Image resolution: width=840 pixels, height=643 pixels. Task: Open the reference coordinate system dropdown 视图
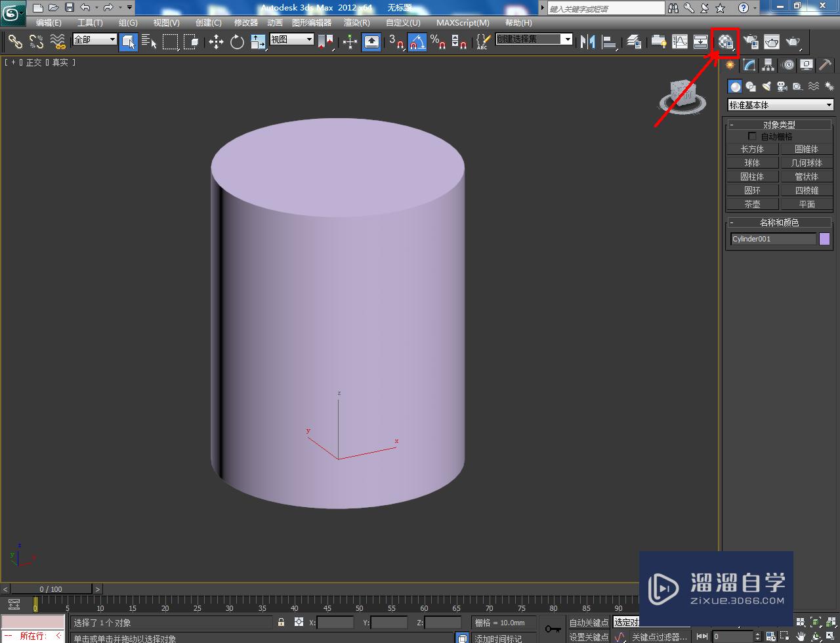pyautogui.click(x=292, y=39)
